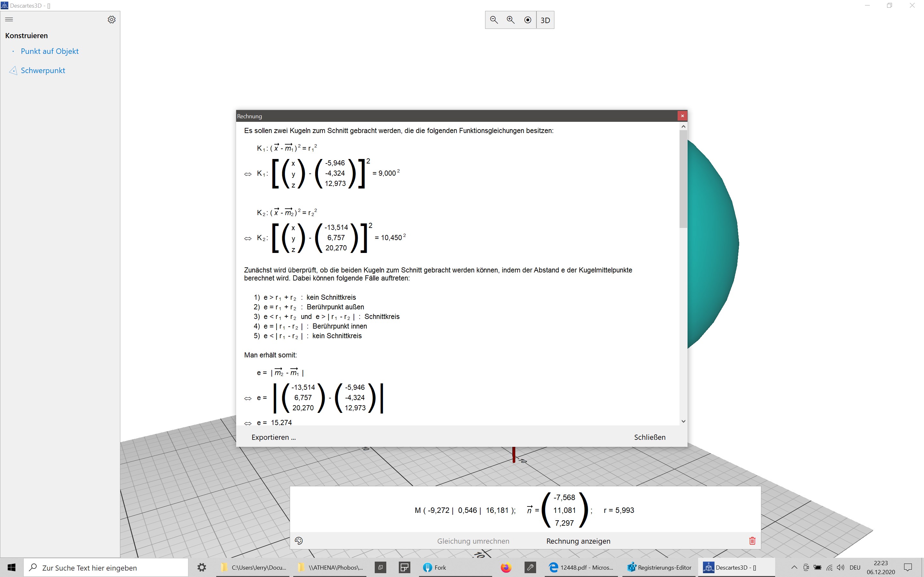Click the zoom in magnifier icon
The image size is (924, 577).
coord(510,20)
